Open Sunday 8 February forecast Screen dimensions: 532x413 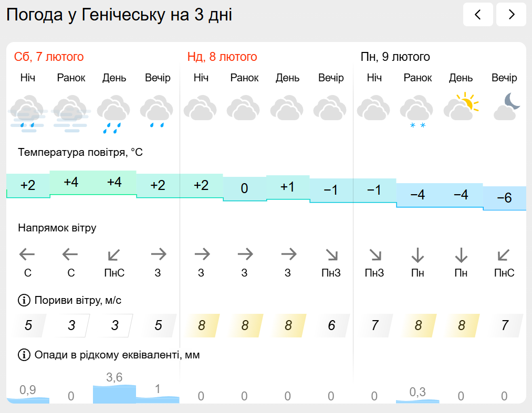click(x=222, y=57)
